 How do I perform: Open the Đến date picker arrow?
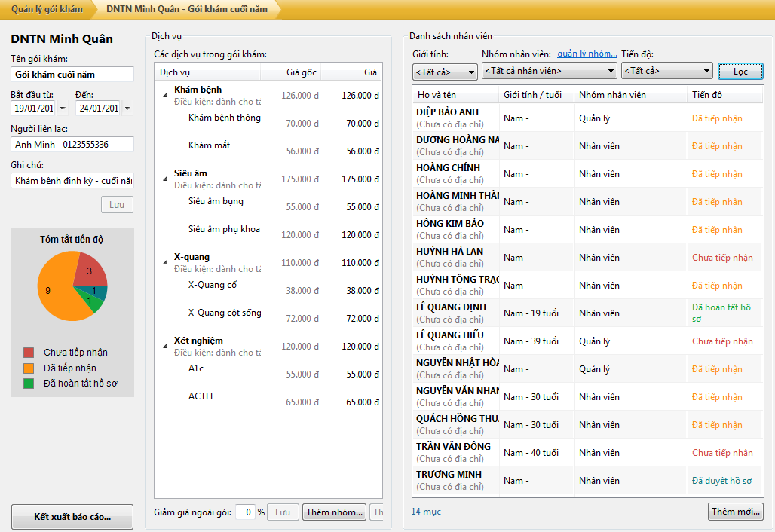pos(127,109)
